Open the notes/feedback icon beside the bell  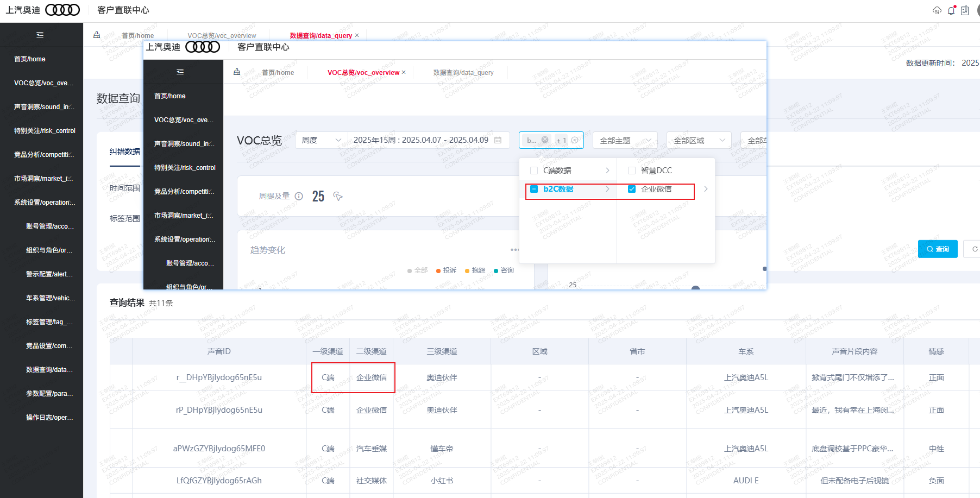point(965,10)
